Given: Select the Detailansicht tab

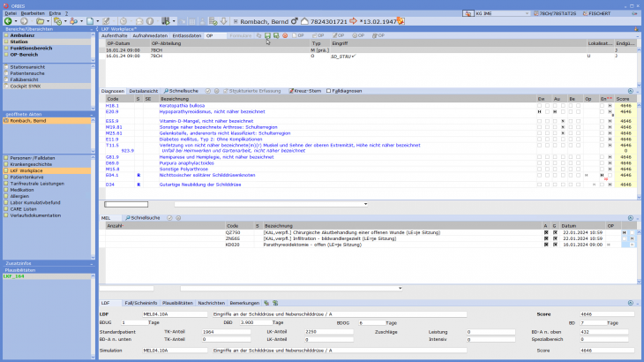Looking at the screenshot, I should click(x=143, y=91).
